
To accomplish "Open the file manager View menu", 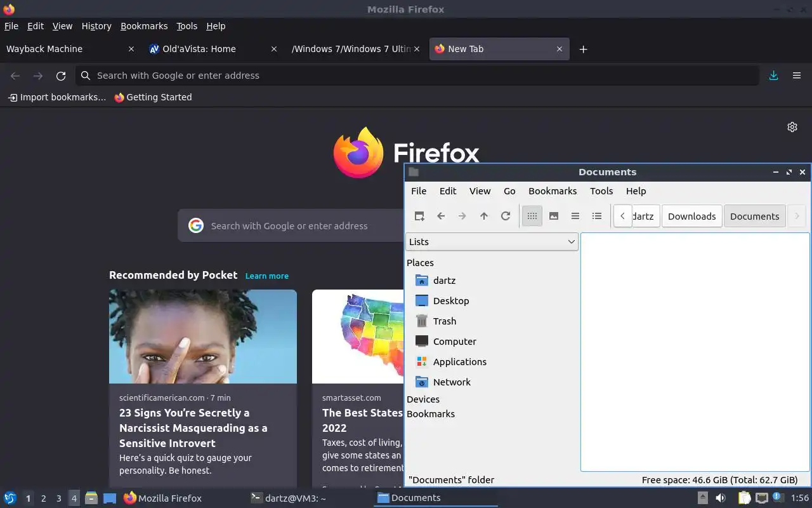I will click(x=480, y=191).
